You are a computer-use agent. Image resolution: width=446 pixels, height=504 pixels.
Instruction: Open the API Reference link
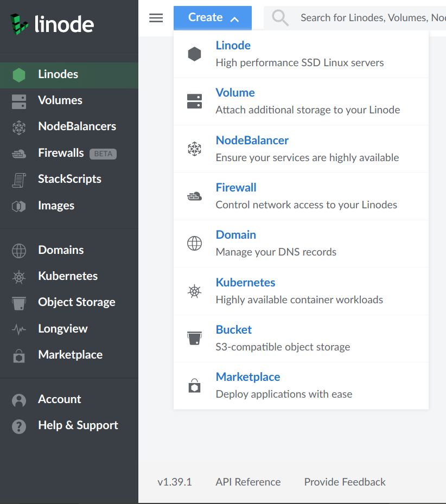(x=248, y=482)
